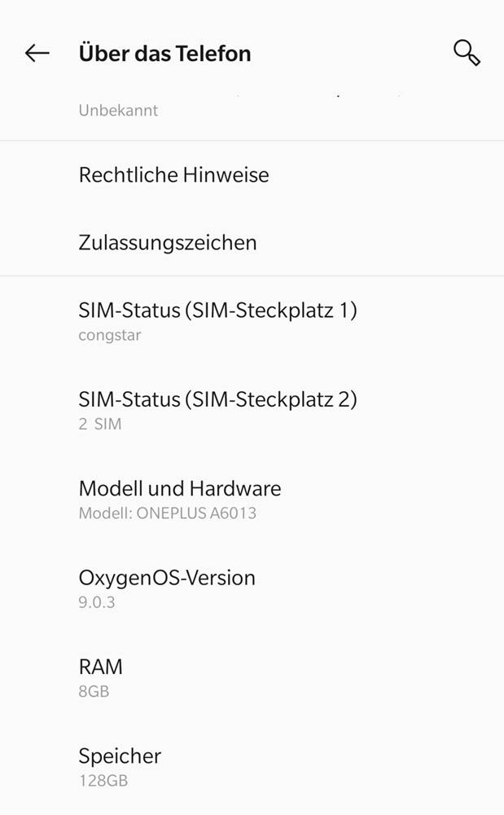Select the RAM entry
This screenshot has height=815, width=504.
[x=100, y=667]
